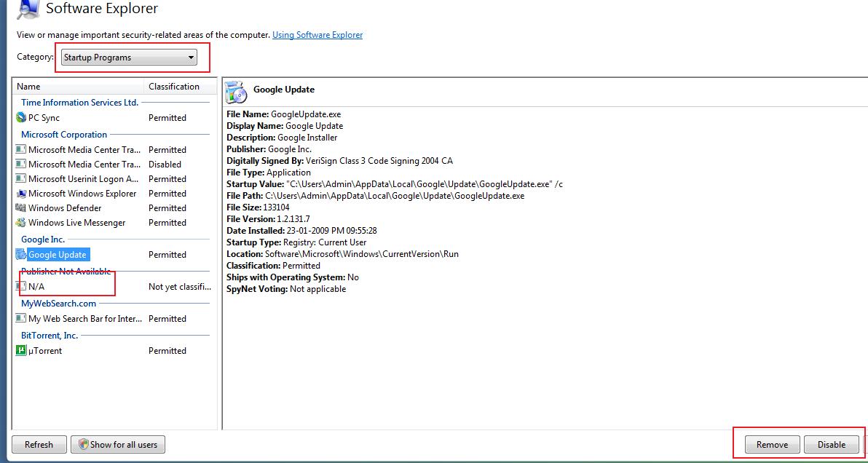Click the large Google Update details icon
This screenshot has width=868, height=463.
click(237, 91)
